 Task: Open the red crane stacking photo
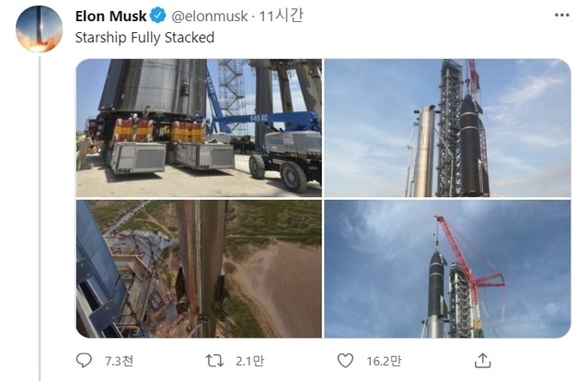tap(447, 269)
